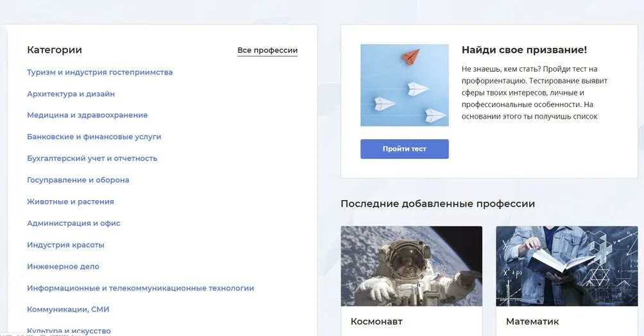Open the Все профессии link

pos(267,50)
